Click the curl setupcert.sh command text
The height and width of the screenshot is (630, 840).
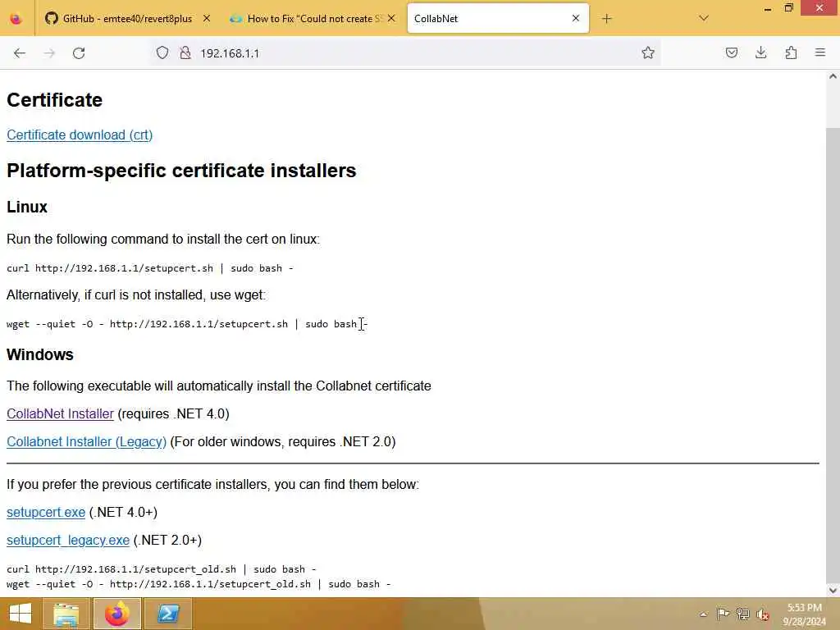pos(150,268)
